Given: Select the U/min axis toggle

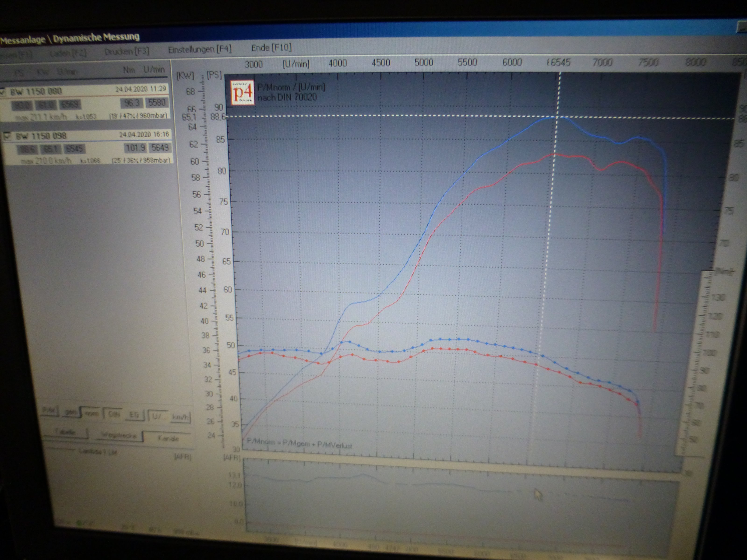Looking at the screenshot, I should coord(158,416).
